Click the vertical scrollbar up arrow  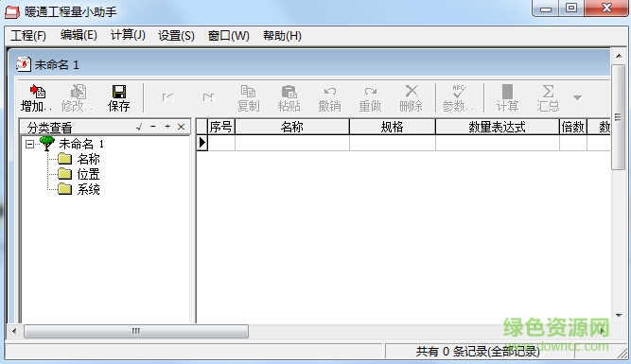619,56
